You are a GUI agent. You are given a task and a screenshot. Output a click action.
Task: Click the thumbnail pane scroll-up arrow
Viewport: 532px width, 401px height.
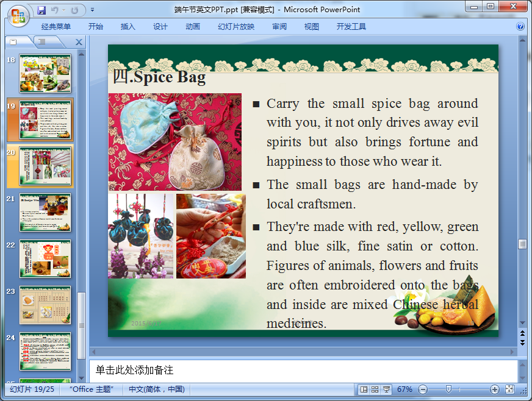point(81,54)
